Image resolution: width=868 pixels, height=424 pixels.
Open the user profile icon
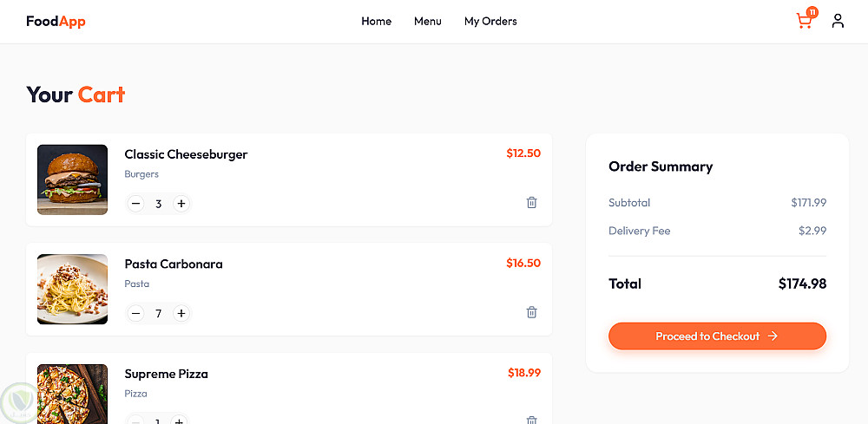pos(838,21)
